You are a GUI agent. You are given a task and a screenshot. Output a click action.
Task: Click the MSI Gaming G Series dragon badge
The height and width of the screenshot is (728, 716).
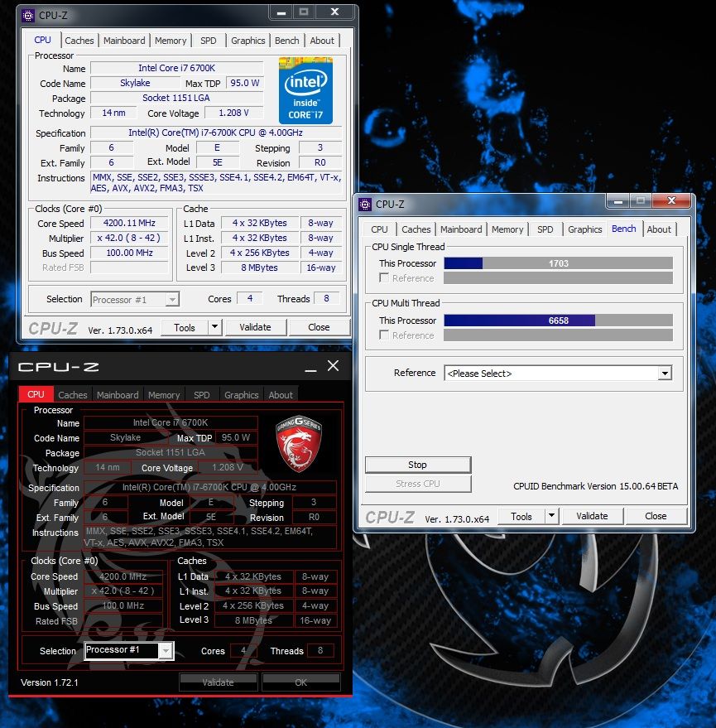[299, 443]
